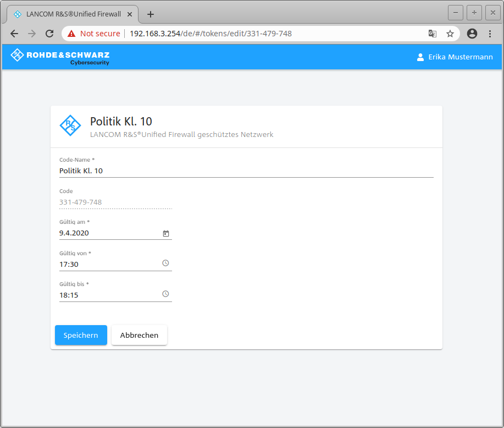Open the Chrome profile account icon
Screen dimensions: 504x428
[x=472, y=34]
